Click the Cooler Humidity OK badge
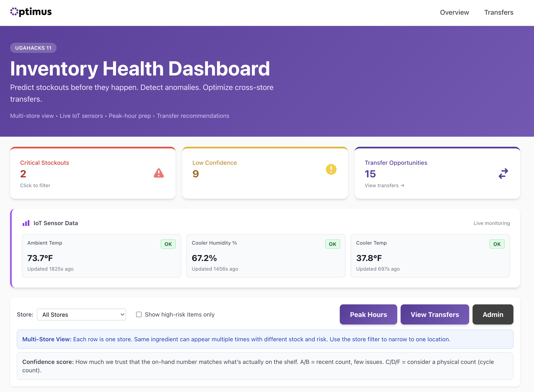The height and width of the screenshot is (392, 534). [x=332, y=244]
